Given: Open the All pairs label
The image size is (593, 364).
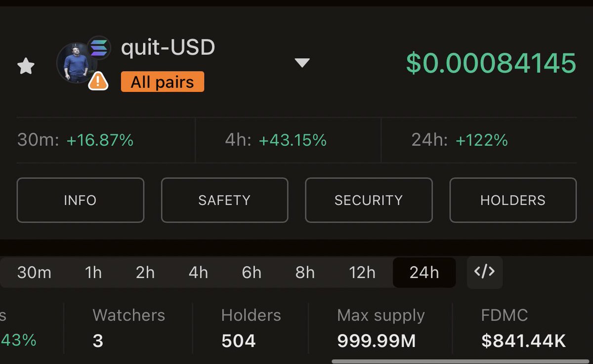Looking at the screenshot, I should (x=163, y=82).
